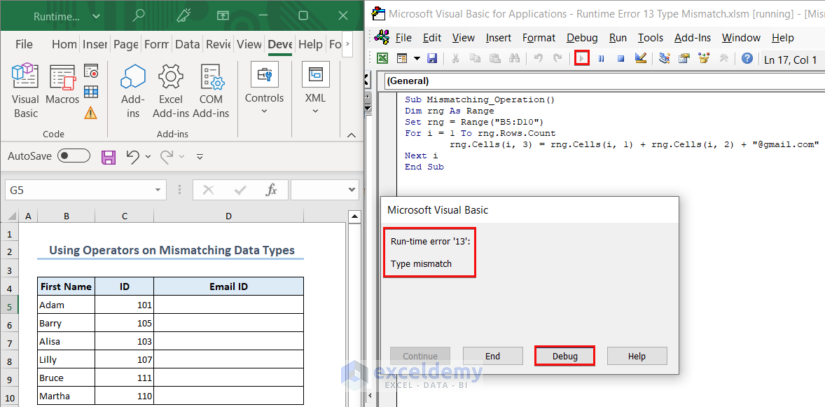Click worksheet vertical scrollbar up arrow
Image resolution: width=825 pixels, height=407 pixels.
355,216
